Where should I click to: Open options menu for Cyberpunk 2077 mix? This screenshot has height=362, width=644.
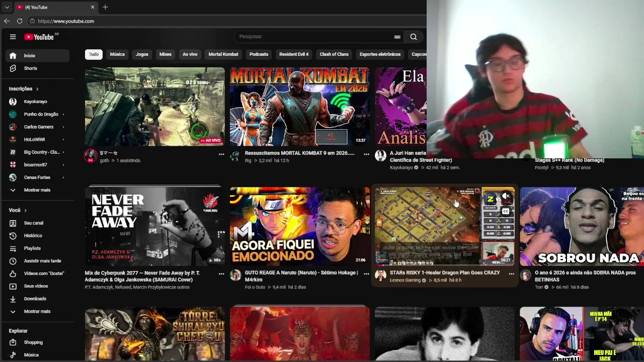tap(221, 274)
